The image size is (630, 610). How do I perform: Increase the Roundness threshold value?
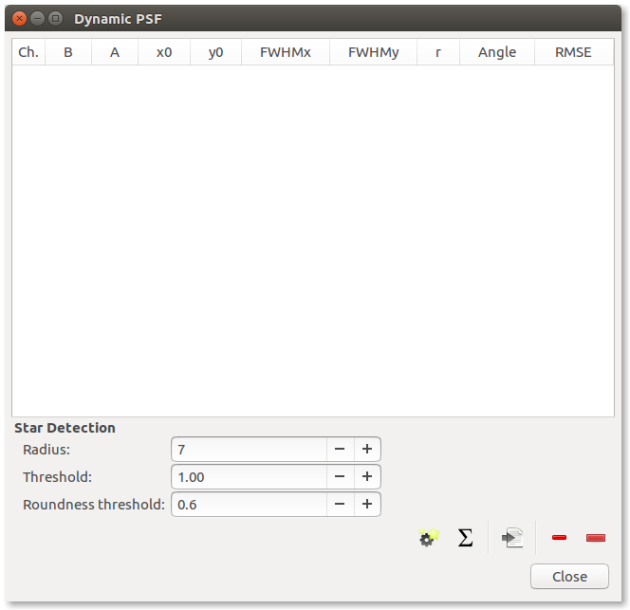pos(367,504)
